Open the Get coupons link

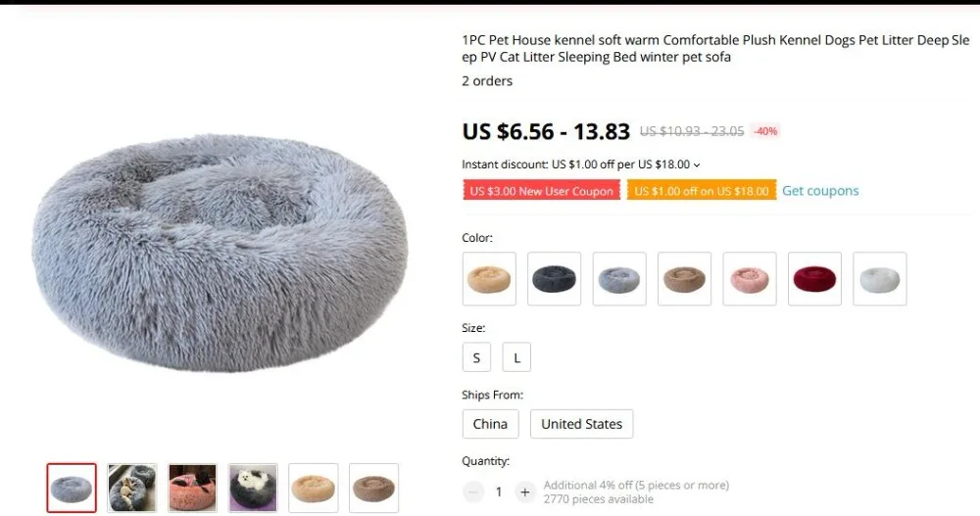pos(820,191)
